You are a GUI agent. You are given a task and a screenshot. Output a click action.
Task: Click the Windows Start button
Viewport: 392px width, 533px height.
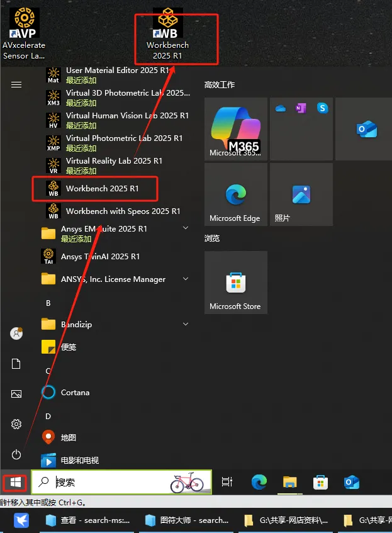click(x=15, y=483)
